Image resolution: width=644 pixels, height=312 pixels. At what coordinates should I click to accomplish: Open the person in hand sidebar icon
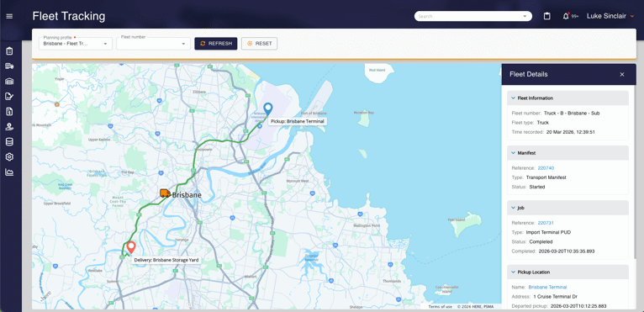9,127
